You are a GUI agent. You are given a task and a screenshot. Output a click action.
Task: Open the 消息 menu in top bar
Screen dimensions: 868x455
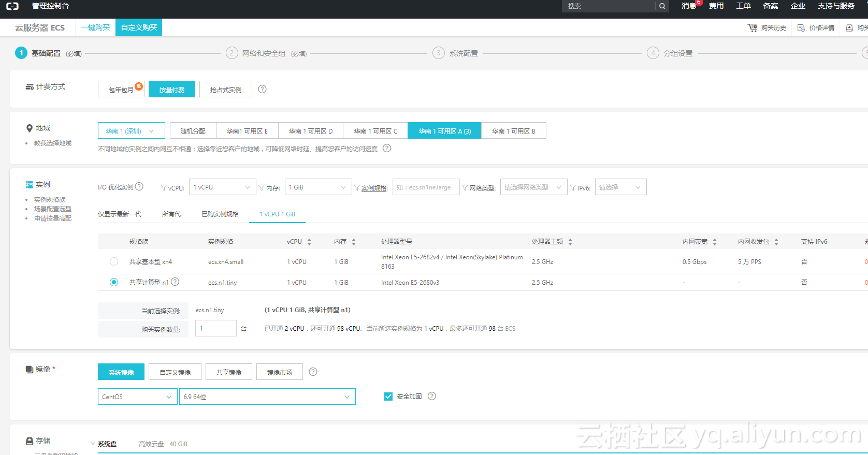[689, 6]
